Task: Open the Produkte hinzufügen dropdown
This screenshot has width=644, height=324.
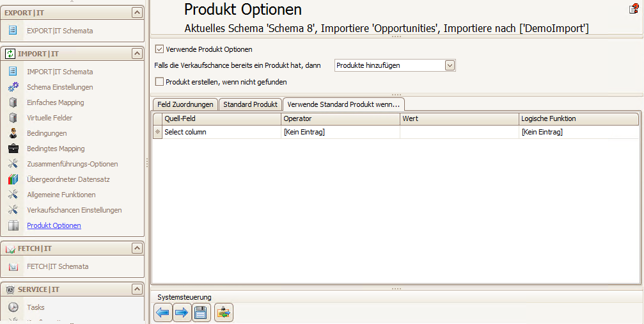Action: click(450, 65)
